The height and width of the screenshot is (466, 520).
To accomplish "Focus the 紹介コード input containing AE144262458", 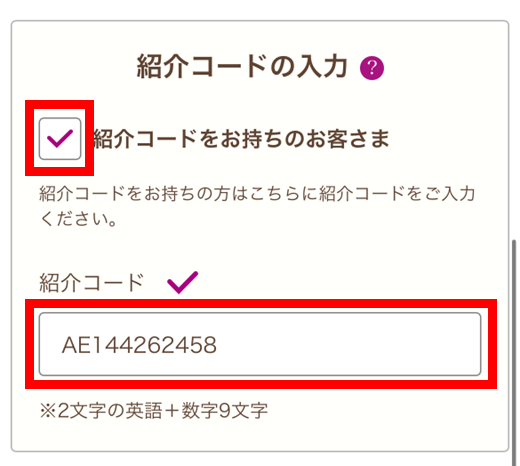I will tap(260, 344).
